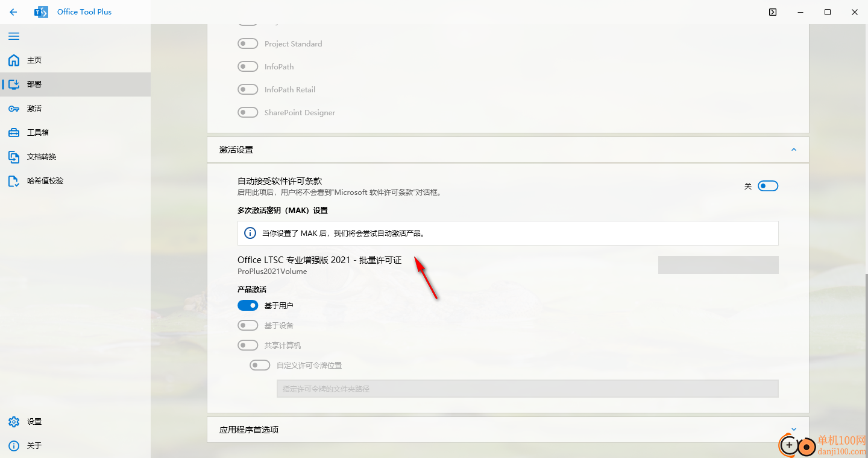Click the 当你设置了 MAK 后 notice text
Image resolution: width=868 pixels, height=458 pixels.
click(344, 233)
